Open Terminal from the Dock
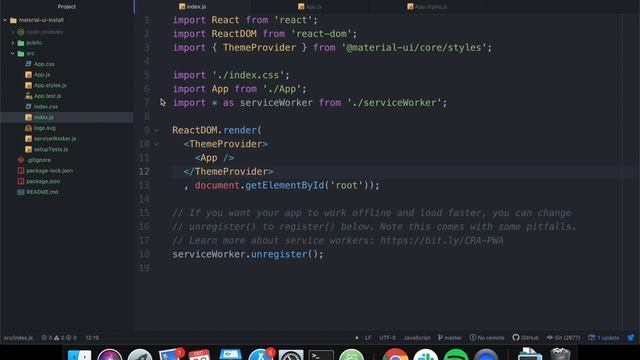640x360 pixels. pyautogui.click(x=321, y=355)
